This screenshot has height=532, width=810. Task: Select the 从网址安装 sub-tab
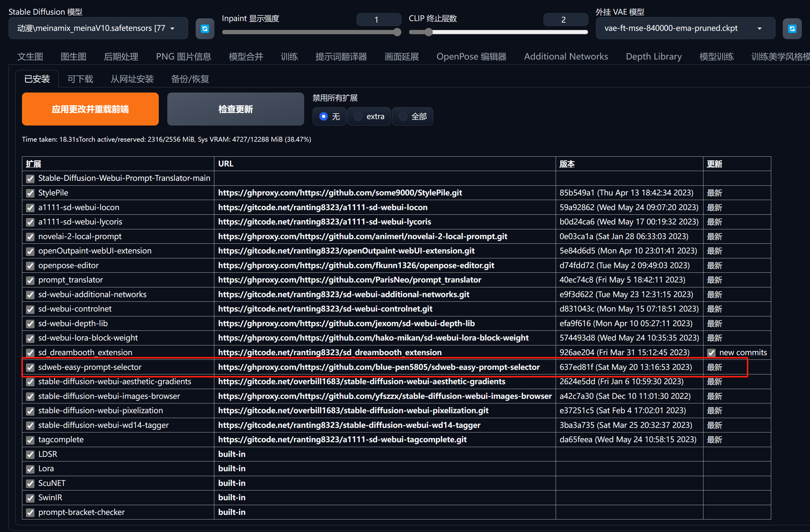[132, 79]
